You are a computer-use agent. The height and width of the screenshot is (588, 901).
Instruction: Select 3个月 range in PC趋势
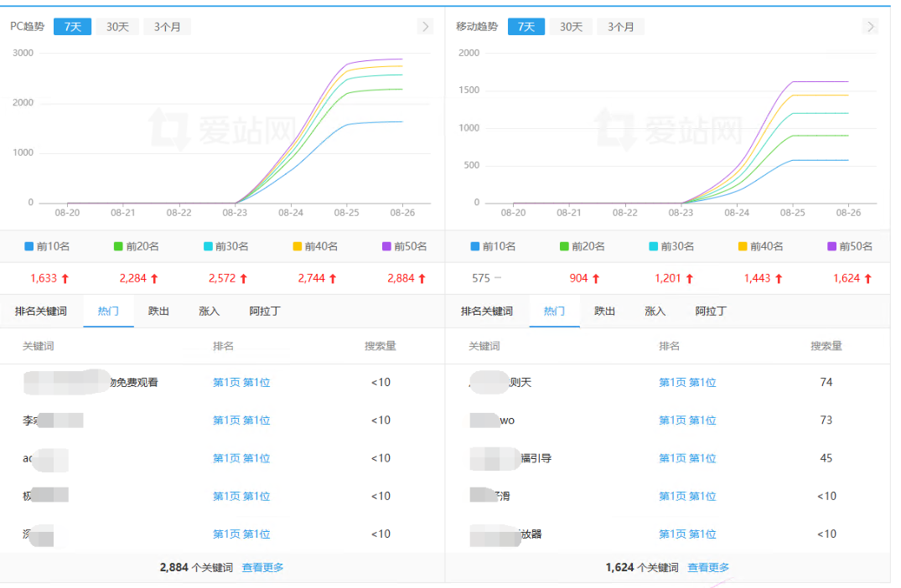[x=168, y=27]
